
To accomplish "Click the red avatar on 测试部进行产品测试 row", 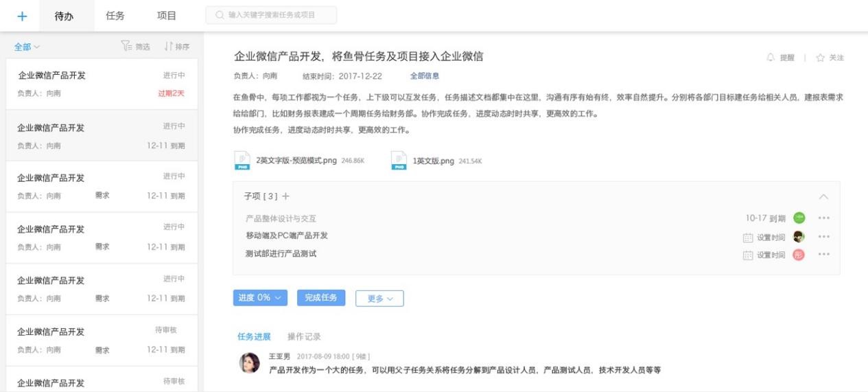I will pyautogui.click(x=799, y=255).
